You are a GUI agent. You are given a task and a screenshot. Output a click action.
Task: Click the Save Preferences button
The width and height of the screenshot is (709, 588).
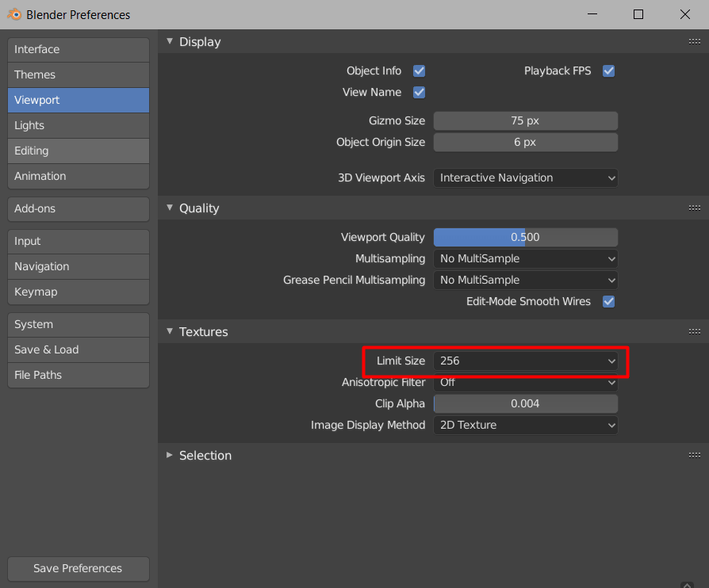[79, 568]
